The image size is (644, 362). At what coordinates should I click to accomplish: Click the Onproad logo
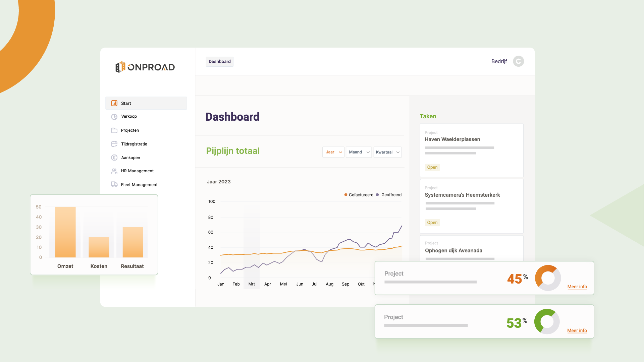click(145, 67)
